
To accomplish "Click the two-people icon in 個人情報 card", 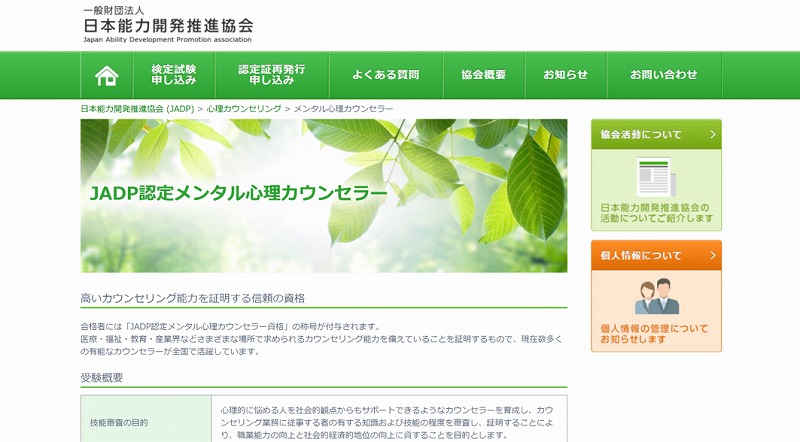I will click(x=657, y=297).
